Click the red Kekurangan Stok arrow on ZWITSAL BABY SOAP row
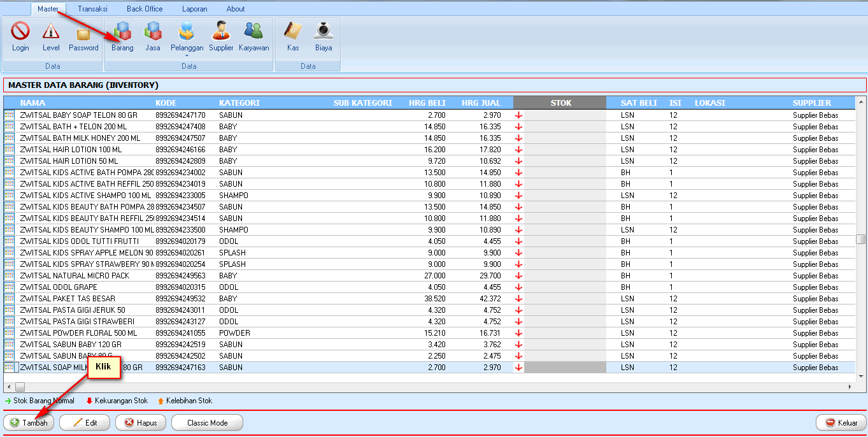 click(x=518, y=115)
